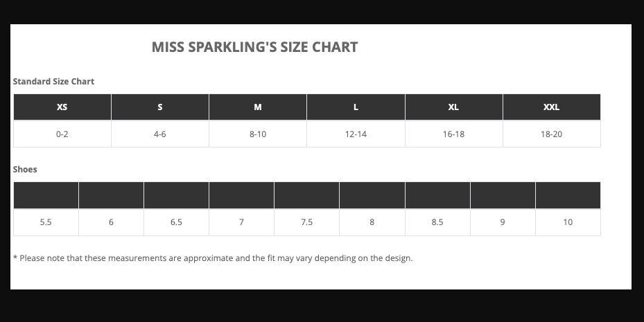Click shoe size 5.5 cell
Screen dimensions: 644x322
click(x=46, y=222)
